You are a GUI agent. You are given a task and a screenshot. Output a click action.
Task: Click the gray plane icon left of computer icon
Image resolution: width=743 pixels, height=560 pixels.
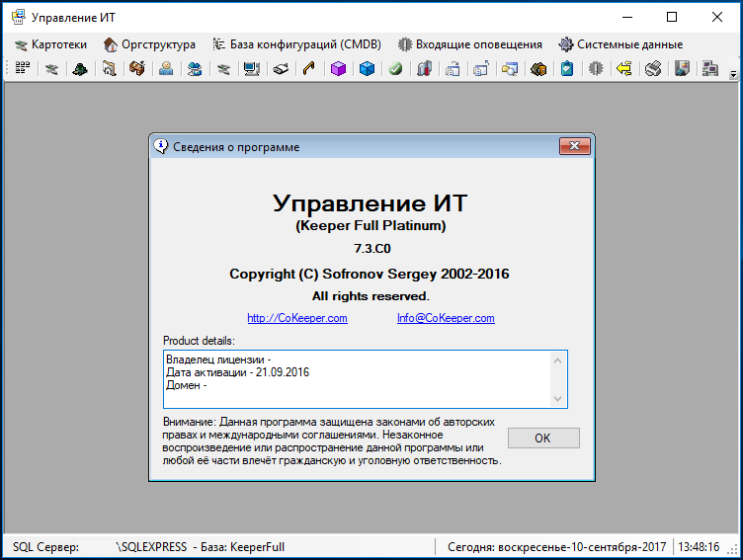pyautogui.click(x=223, y=69)
